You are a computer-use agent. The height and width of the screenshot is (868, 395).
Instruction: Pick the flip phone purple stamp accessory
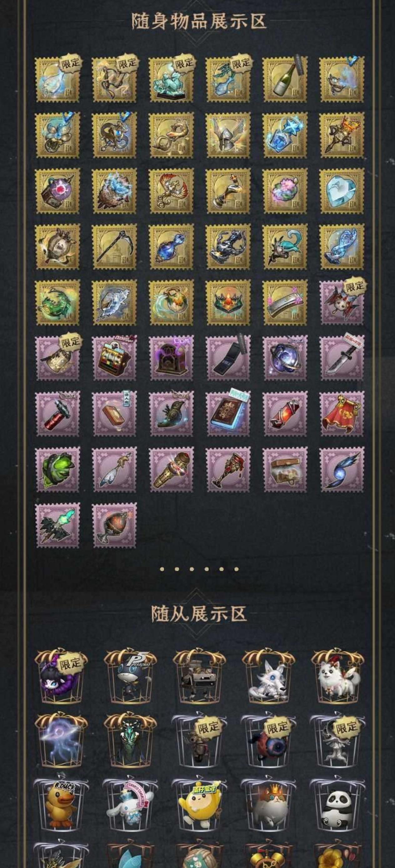click(x=228, y=358)
